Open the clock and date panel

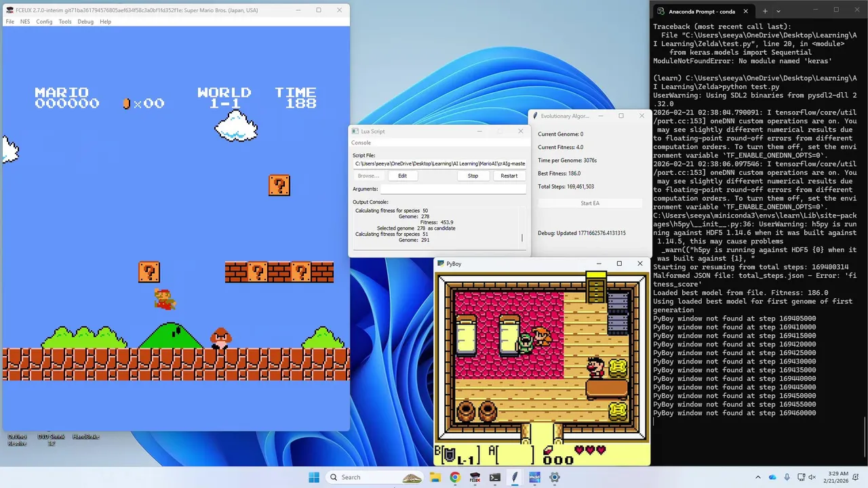(837, 477)
